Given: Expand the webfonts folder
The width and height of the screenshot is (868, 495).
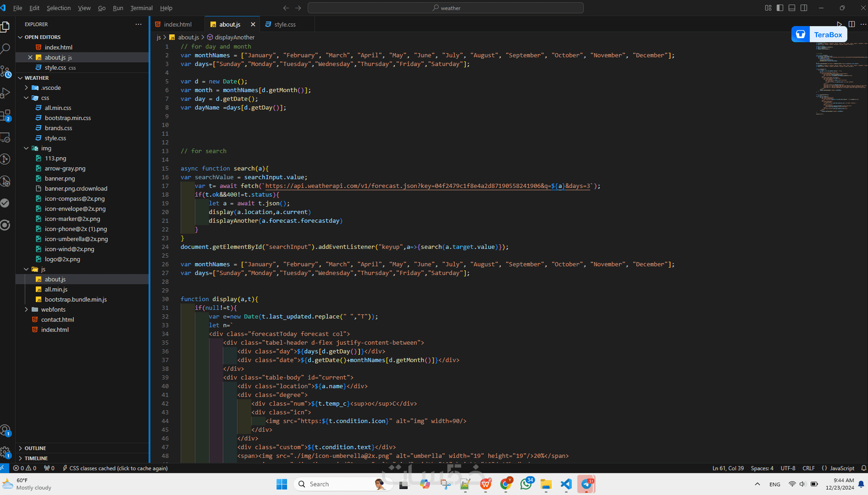Looking at the screenshot, I should (x=53, y=309).
